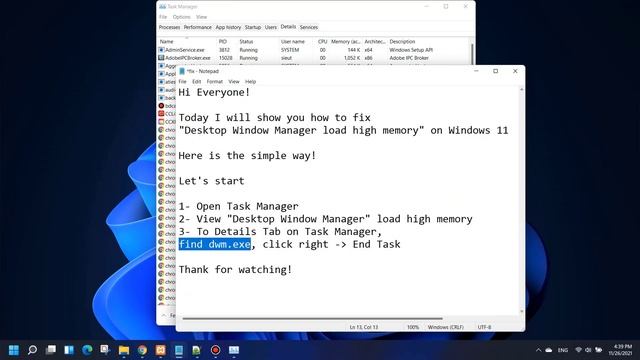This screenshot has width=640, height=360.
Task: Click the Task Manager title bar icon
Action: pyautogui.click(x=162, y=7)
